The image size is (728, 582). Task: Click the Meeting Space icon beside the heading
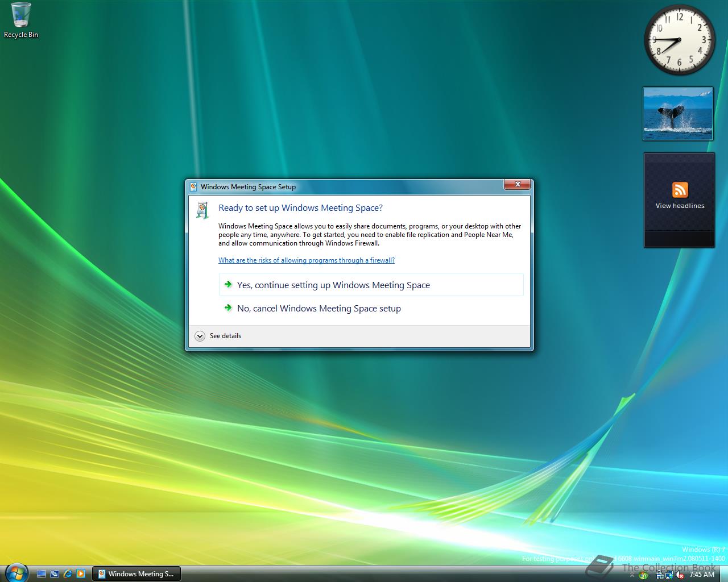tap(202, 210)
